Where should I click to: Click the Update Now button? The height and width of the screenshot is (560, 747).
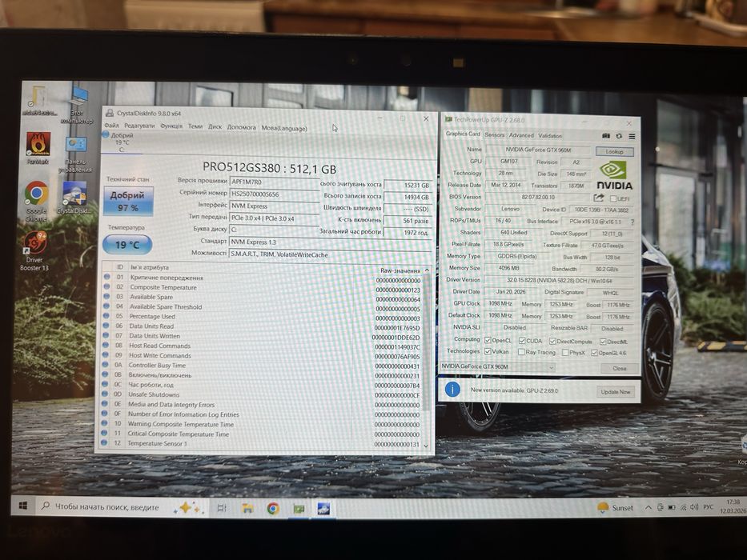(616, 392)
